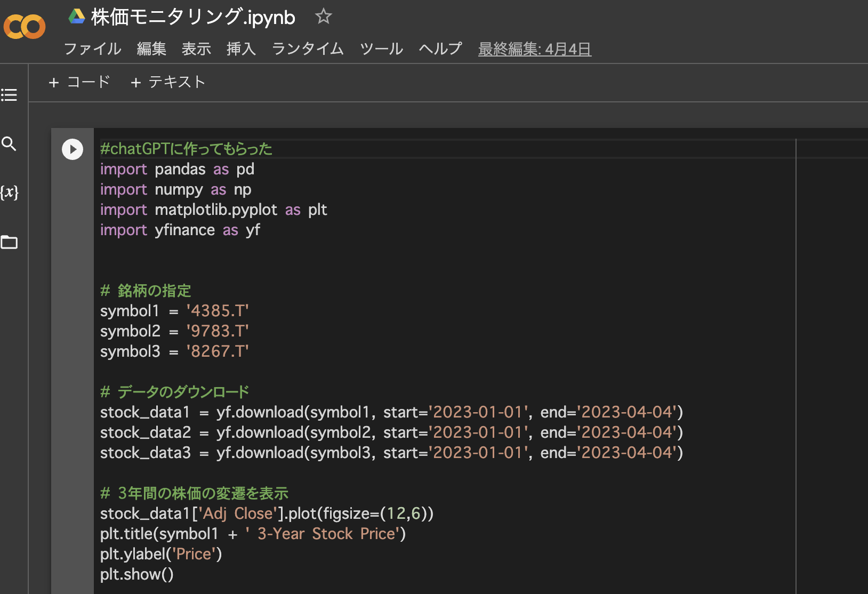868x594 pixels.
Task: Open the ランタイム menu
Action: (x=308, y=49)
